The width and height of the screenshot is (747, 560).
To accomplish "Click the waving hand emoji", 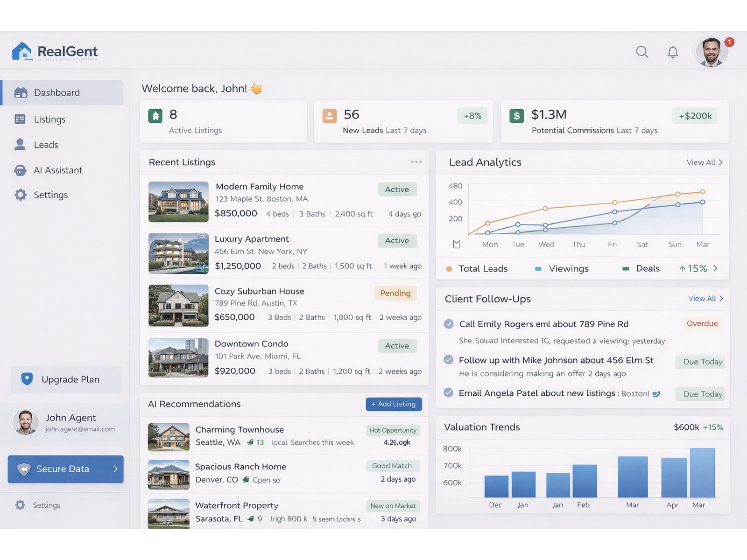I will pos(256,88).
